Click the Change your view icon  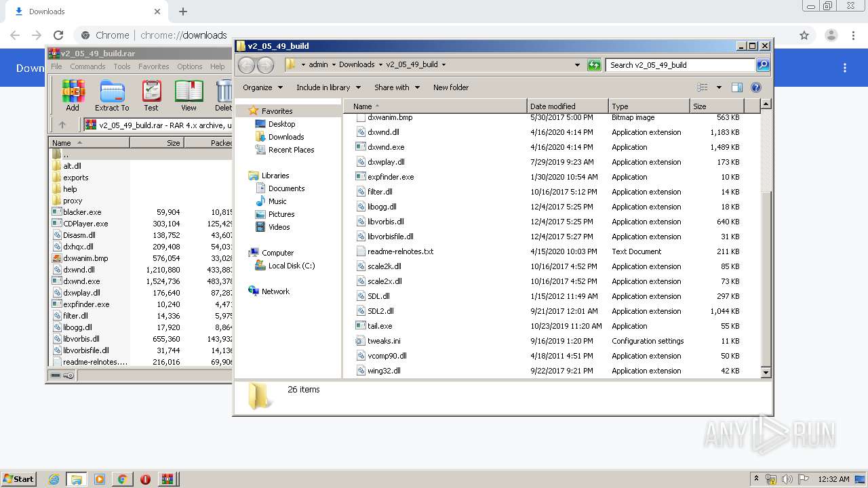point(703,87)
